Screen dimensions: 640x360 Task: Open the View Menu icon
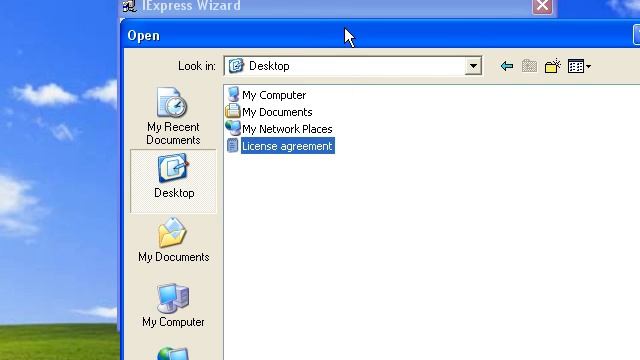pos(576,66)
